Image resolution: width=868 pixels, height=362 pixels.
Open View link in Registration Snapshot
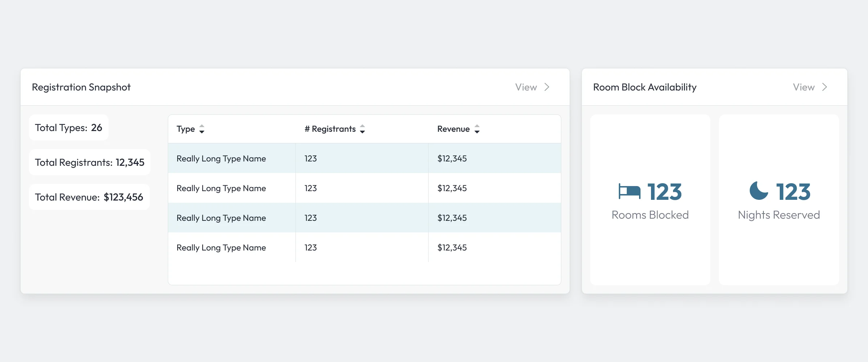526,87
